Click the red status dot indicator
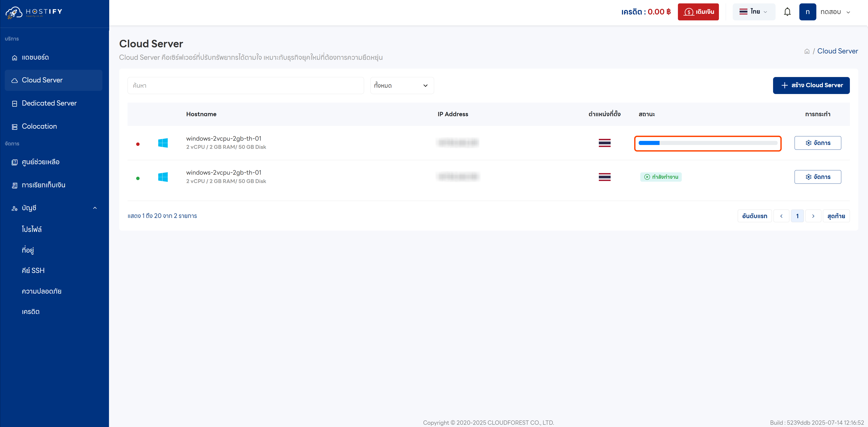The height and width of the screenshot is (427, 868). pyautogui.click(x=138, y=144)
